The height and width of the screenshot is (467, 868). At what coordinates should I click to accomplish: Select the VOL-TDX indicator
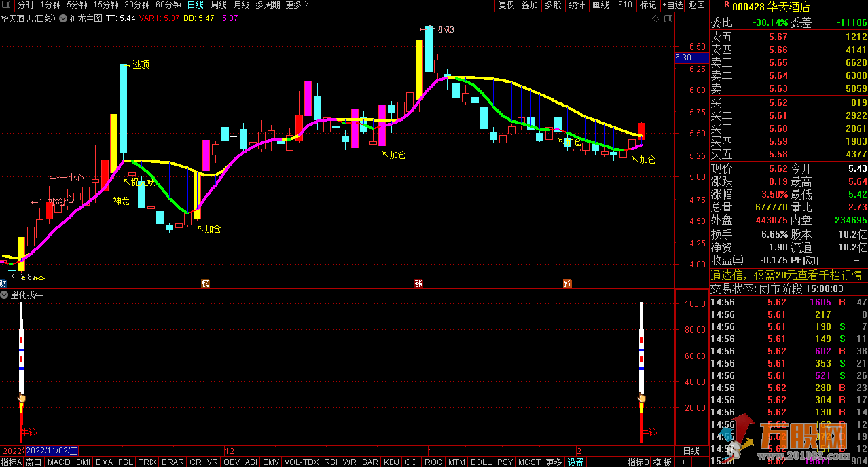300,462
